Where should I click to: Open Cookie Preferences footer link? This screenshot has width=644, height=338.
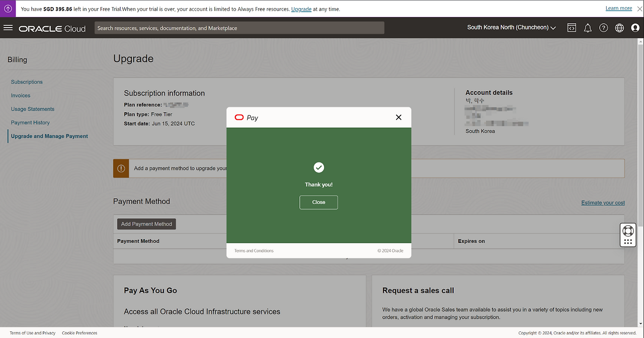click(79, 333)
